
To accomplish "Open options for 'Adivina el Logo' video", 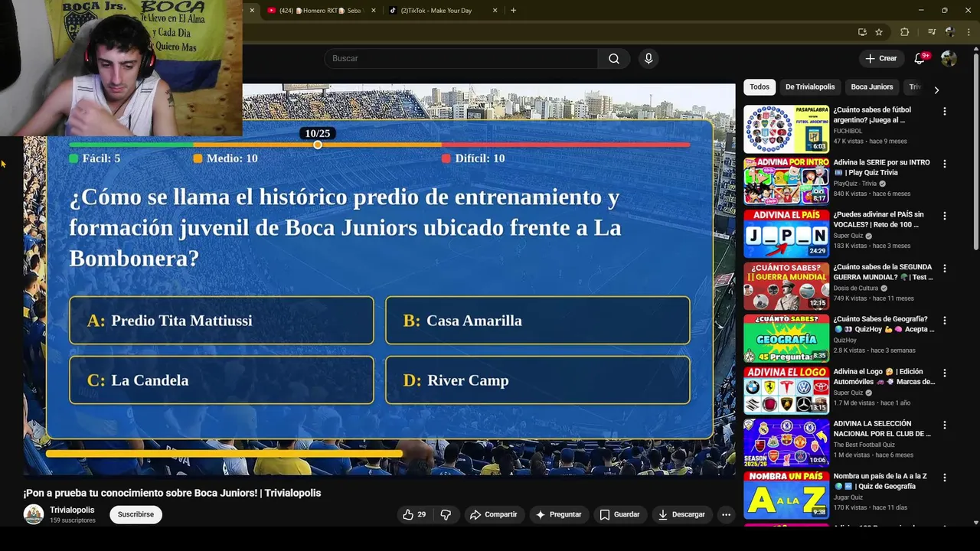I will click(944, 373).
